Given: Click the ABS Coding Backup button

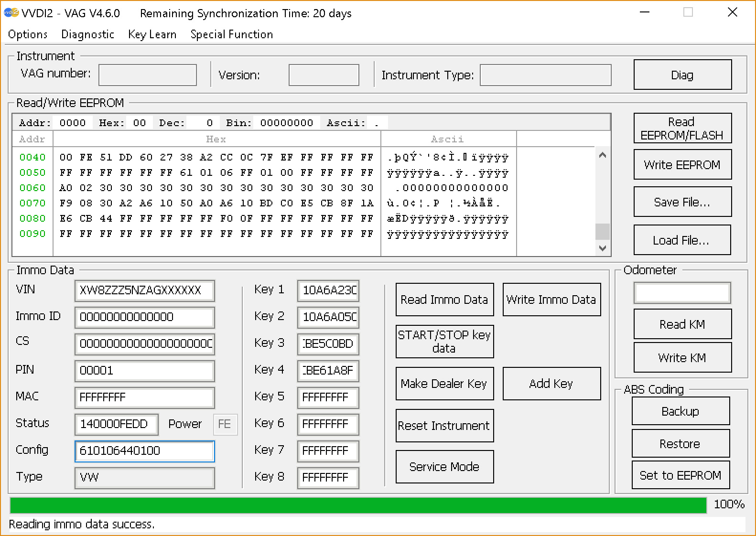Looking at the screenshot, I should pos(680,411).
